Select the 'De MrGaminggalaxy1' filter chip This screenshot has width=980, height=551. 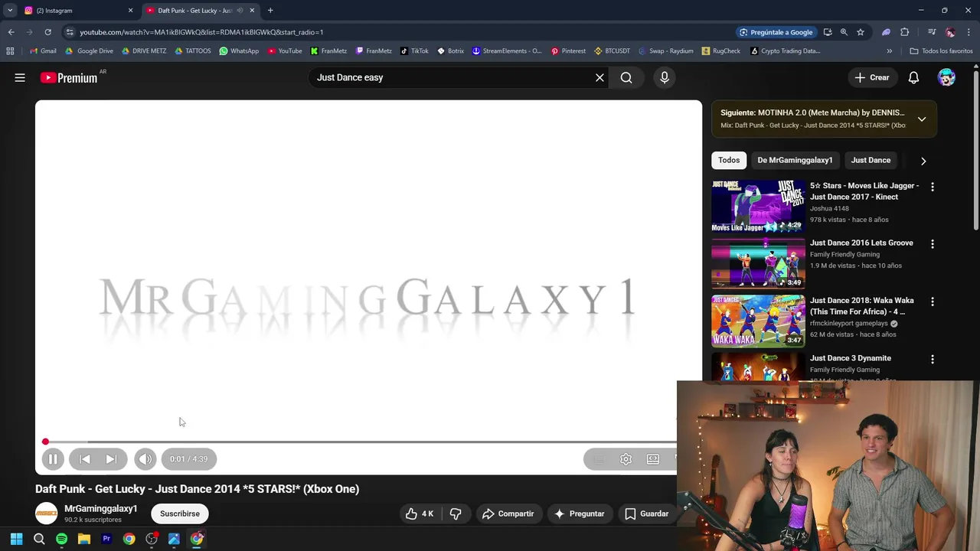coord(795,160)
